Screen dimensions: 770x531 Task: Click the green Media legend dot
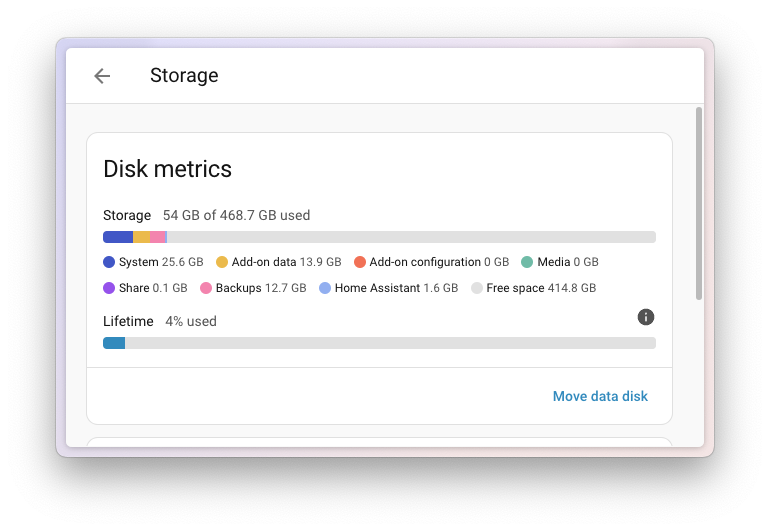pos(527,262)
